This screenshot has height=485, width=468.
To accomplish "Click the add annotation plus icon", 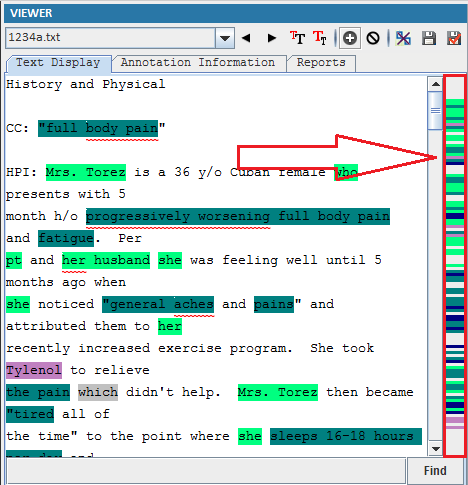I will pyautogui.click(x=350, y=38).
